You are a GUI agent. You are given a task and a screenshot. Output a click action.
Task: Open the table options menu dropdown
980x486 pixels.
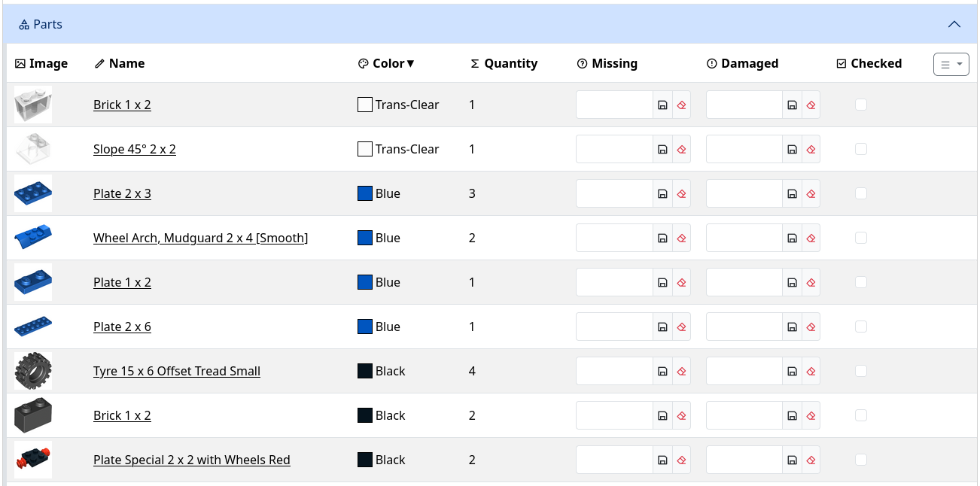click(951, 65)
